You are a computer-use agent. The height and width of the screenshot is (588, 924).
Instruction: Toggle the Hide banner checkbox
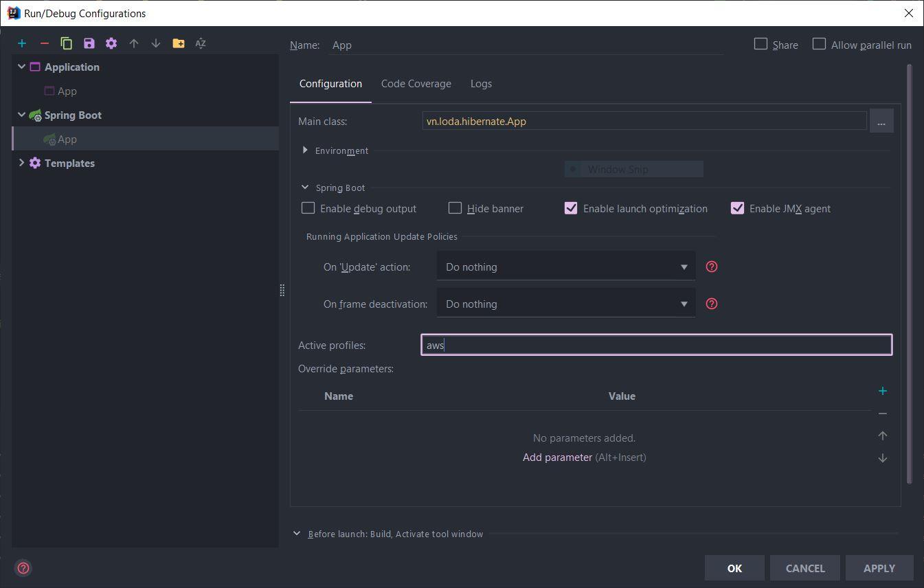click(x=455, y=208)
